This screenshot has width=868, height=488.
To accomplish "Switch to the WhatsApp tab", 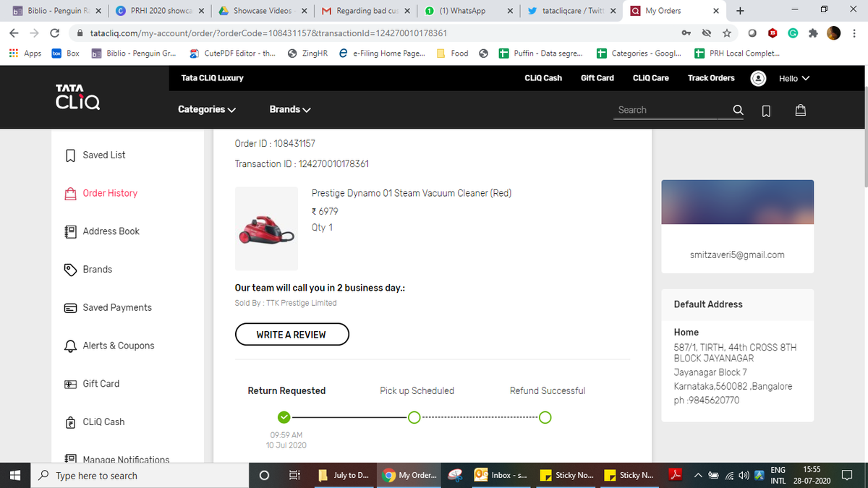I will [x=469, y=11].
